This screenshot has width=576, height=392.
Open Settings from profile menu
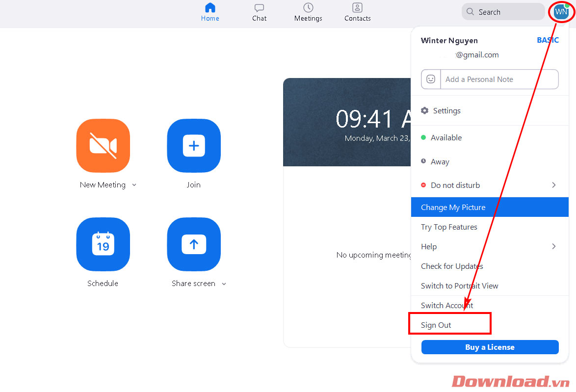pyautogui.click(x=490, y=110)
